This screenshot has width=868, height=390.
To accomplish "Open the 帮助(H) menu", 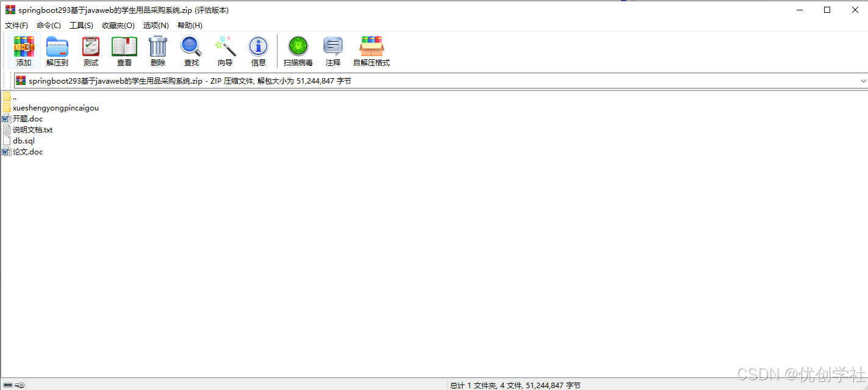I will (190, 25).
